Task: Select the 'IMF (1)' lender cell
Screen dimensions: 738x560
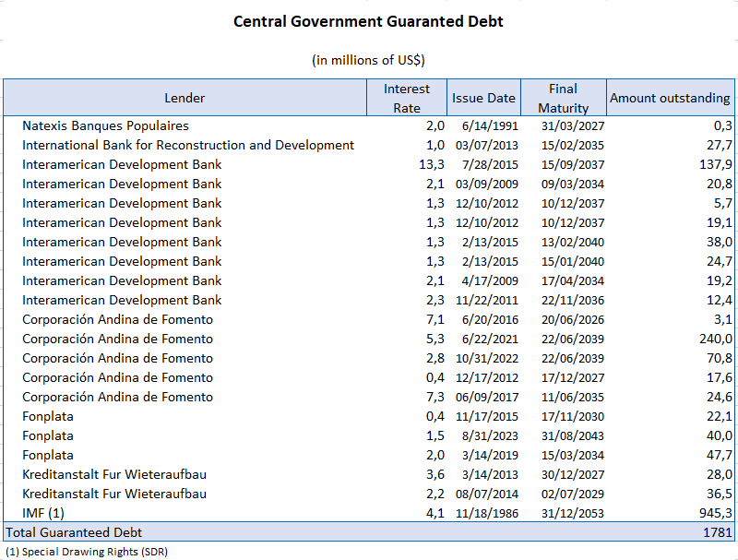Action: point(43,513)
